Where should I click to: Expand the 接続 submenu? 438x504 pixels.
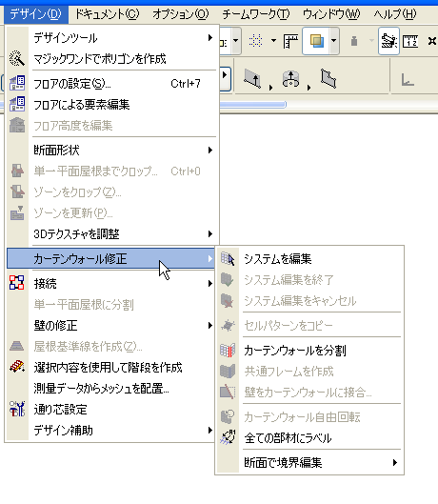pos(210,283)
